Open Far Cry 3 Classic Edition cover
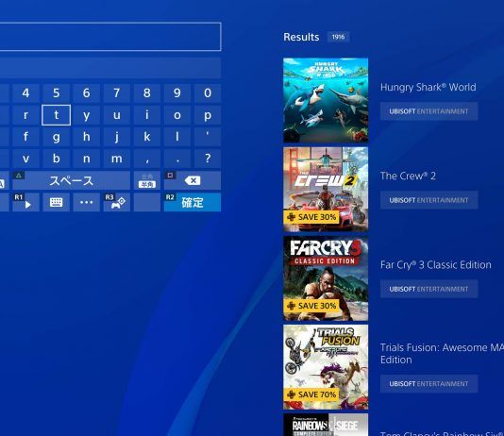Viewport: 504px width, 436px height. click(326, 278)
